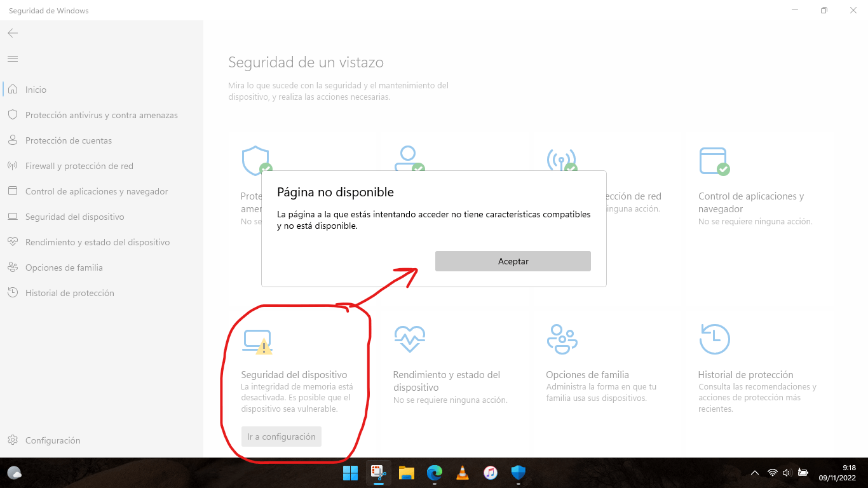
Task: Click the Wi-Fi network tray icon
Action: (773, 473)
